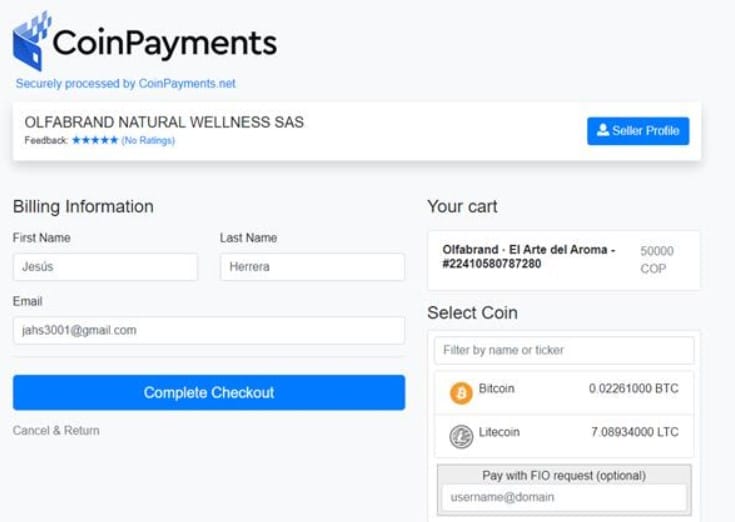Focus the Last Name field containing Herrera
735x522 pixels.
click(313, 267)
